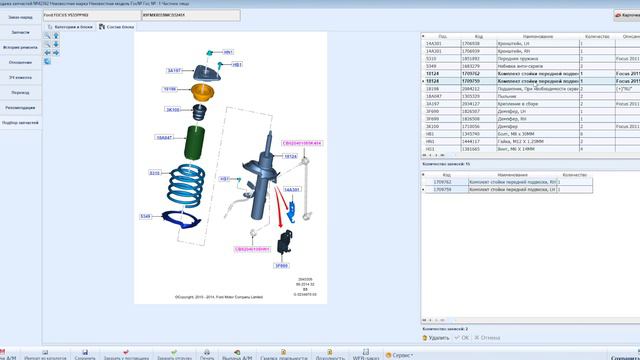Open the Заказ-наряд sidebar tab

pos(20,18)
